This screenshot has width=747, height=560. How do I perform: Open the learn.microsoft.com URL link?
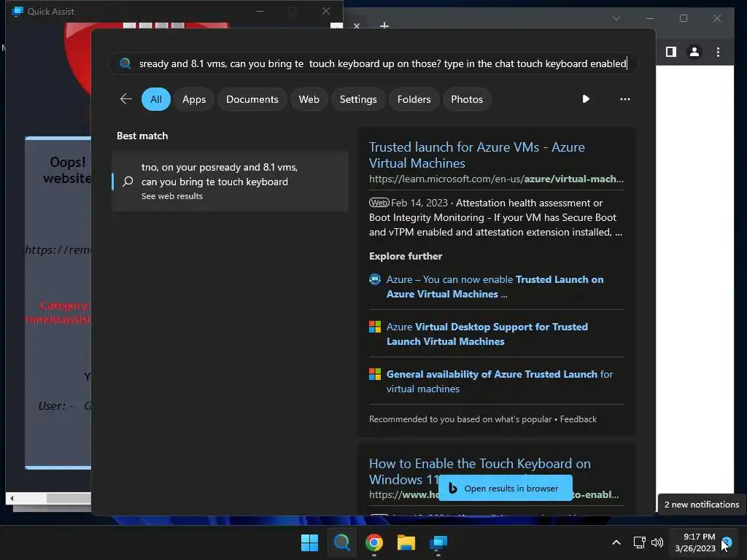click(x=496, y=179)
